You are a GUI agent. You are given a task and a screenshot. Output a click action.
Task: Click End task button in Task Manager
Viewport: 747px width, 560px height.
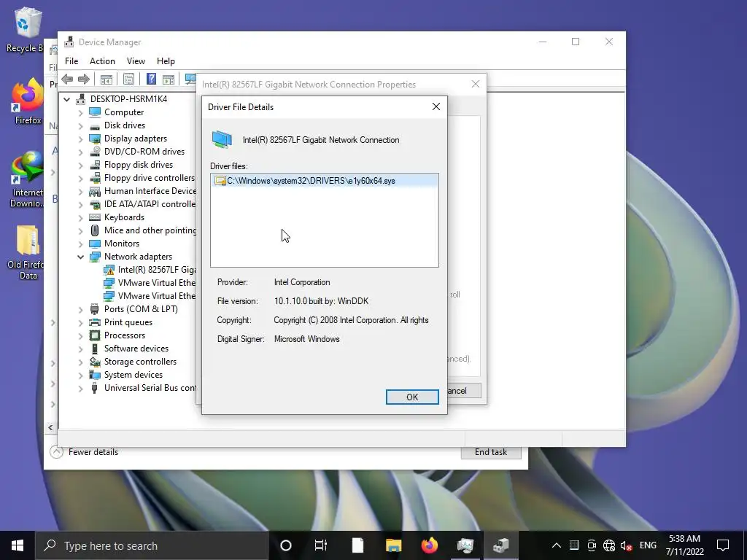pos(491,452)
